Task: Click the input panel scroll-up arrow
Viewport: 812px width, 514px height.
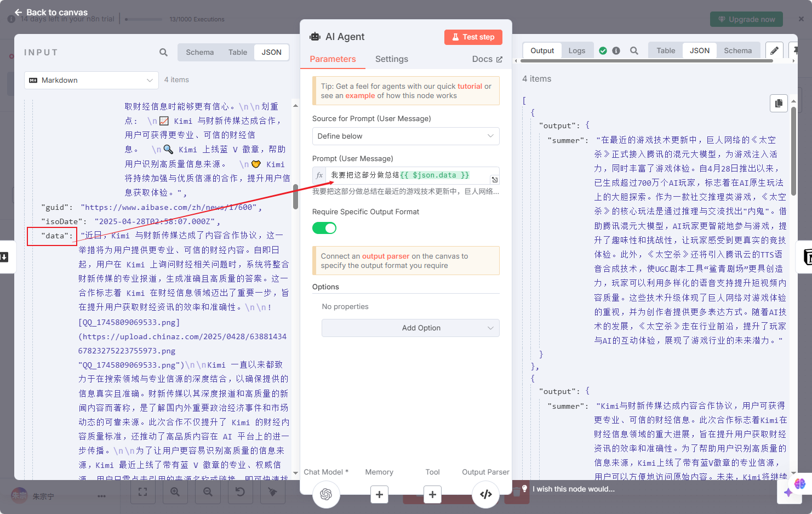Action: [x=295, y=105]
